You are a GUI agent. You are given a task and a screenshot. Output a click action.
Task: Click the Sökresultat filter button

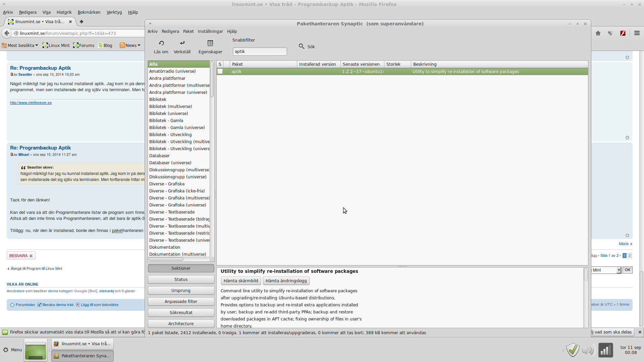click(x=181, y=313)
